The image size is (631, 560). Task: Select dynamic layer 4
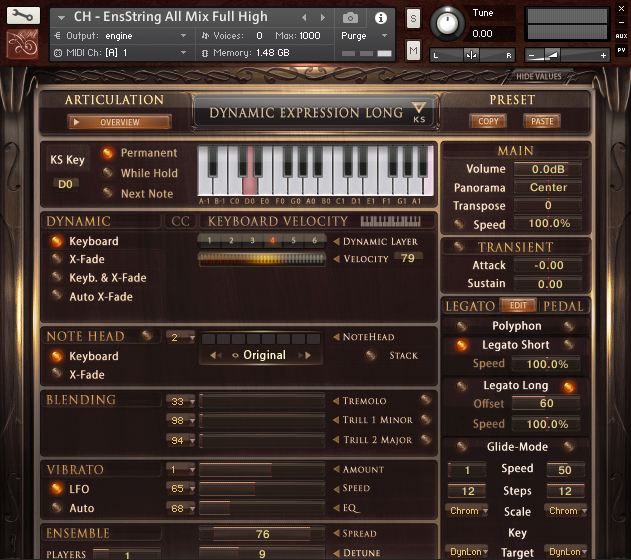[x=272, y=241]
